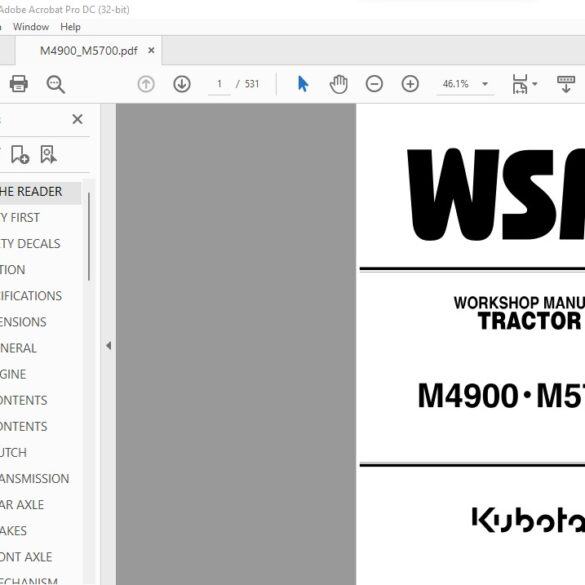Select the 'TY DECALS' bookmark
The height and width of the screenshot is (585, 585).
pos(30,244)
